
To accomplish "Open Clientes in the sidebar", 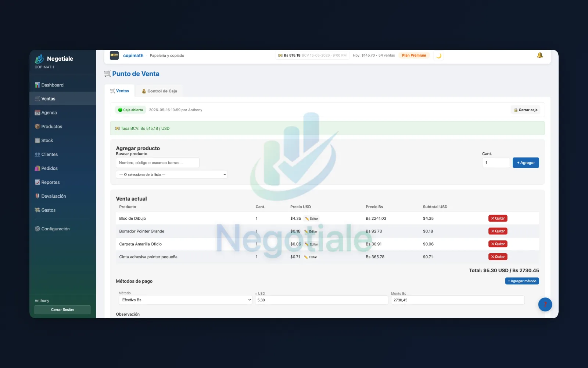I will coord(62,155).
